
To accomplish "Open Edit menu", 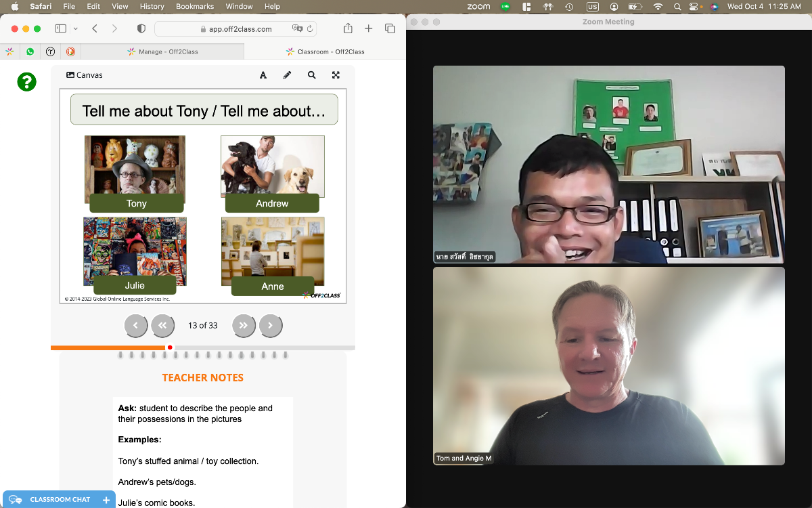I will click(x=93, y=6).
